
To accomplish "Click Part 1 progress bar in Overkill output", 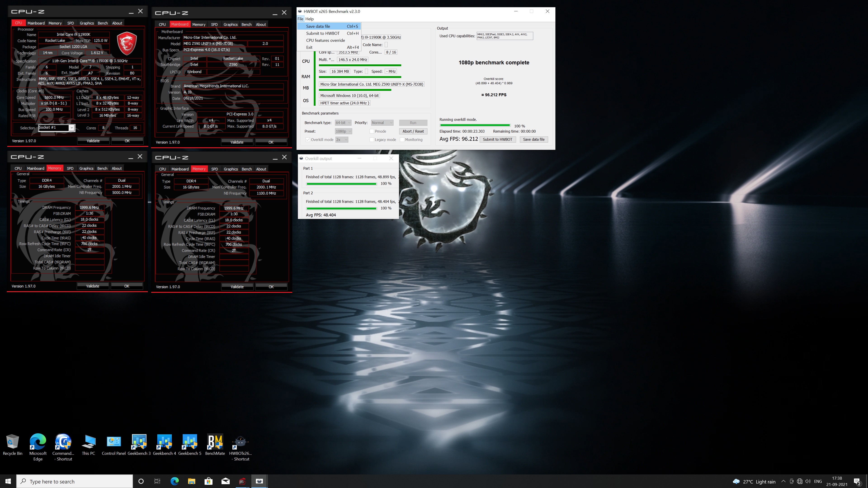I will [x=341, y=184].
